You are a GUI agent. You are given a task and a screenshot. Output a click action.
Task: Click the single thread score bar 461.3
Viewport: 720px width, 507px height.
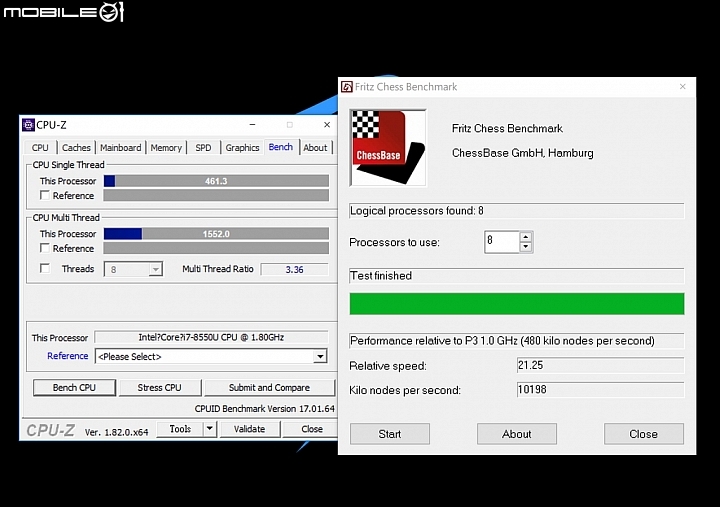(x=216, y=181)
